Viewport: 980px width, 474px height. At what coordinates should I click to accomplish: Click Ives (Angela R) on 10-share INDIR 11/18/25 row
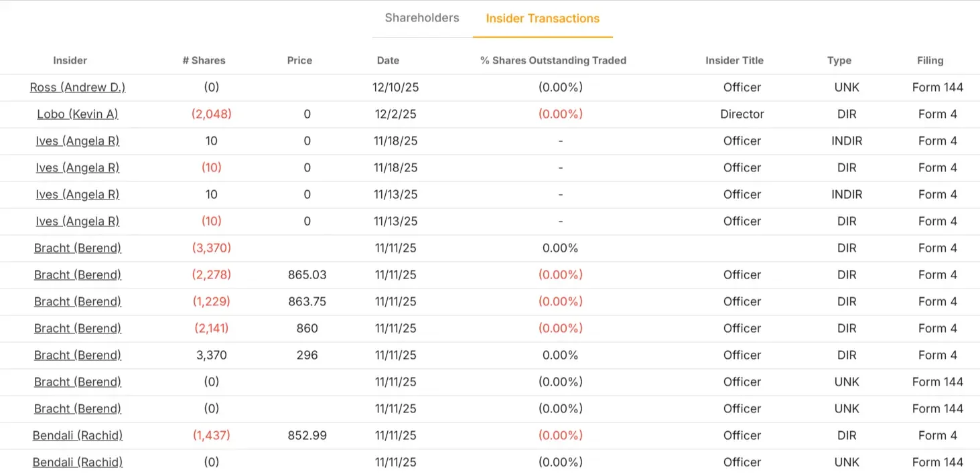pos(78,141)
